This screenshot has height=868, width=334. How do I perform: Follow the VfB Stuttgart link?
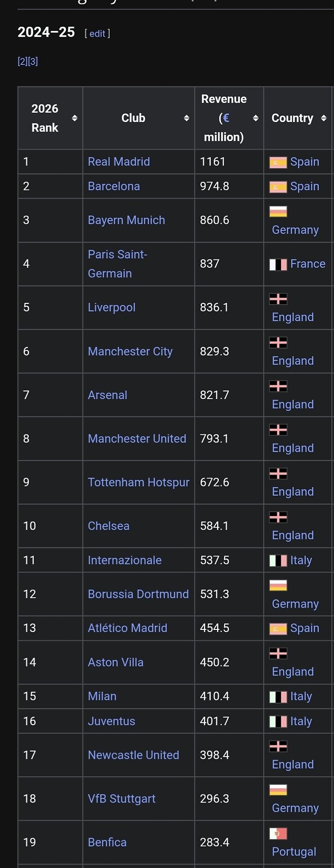coord(121,799)
